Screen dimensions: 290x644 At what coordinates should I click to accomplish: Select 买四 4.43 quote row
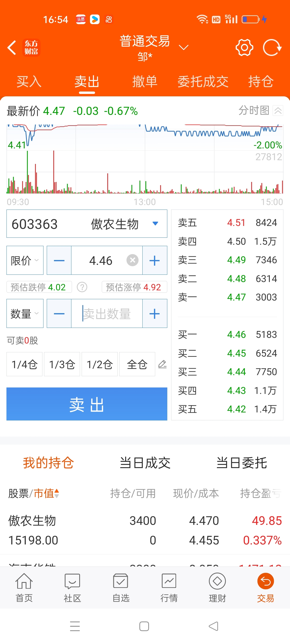coord(227,390)
